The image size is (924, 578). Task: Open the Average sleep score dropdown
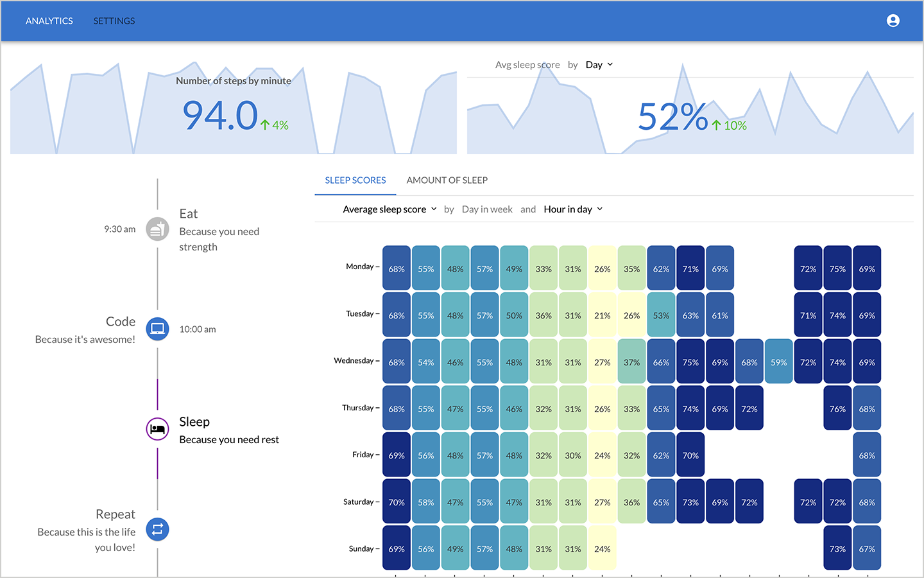tap(389, 209)
